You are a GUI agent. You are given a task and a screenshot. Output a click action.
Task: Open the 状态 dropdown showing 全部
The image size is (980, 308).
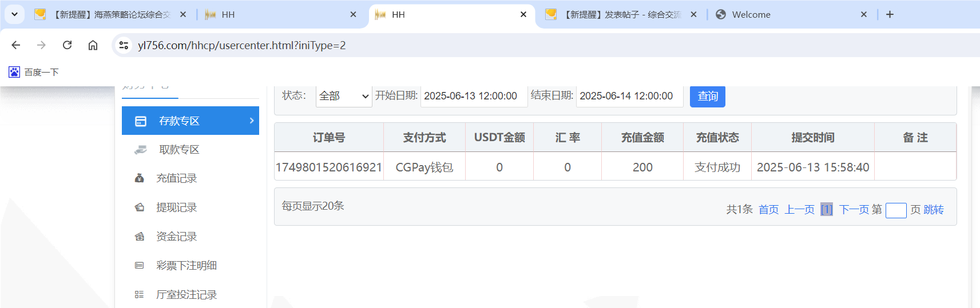point(344,96)
